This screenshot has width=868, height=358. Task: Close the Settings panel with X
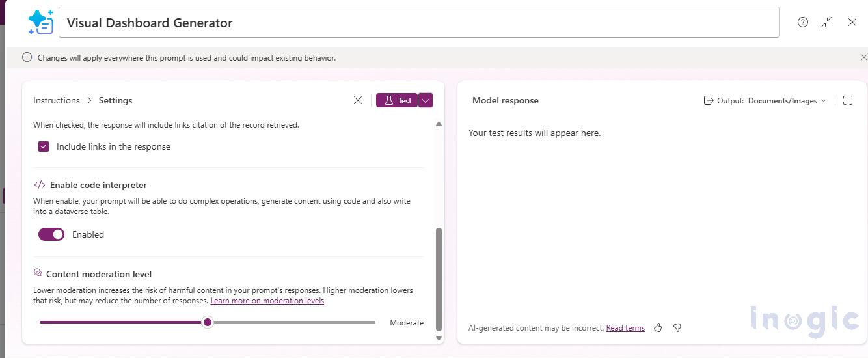[x=358, y=100]
